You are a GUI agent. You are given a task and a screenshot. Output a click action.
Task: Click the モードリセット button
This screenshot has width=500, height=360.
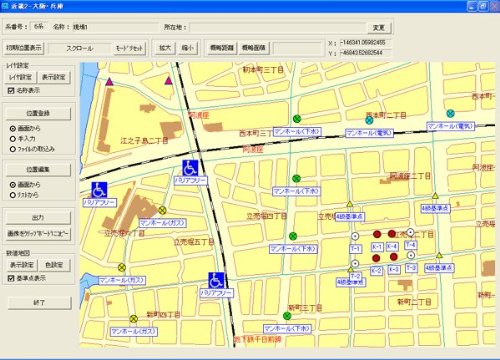129,48
